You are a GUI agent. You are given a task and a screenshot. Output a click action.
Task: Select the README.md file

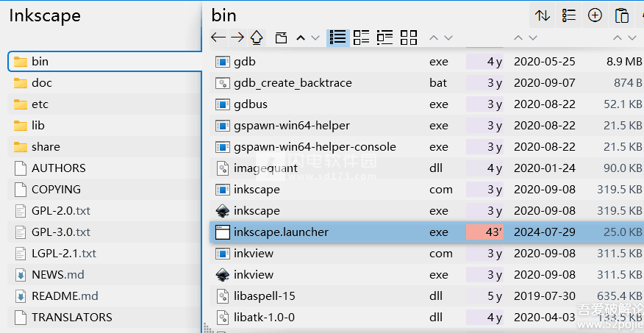[104, 296]
